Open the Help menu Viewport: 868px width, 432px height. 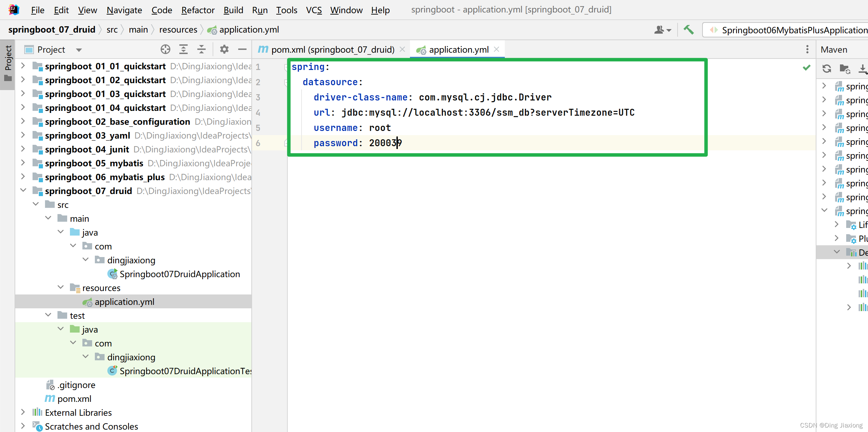(380, 10)
